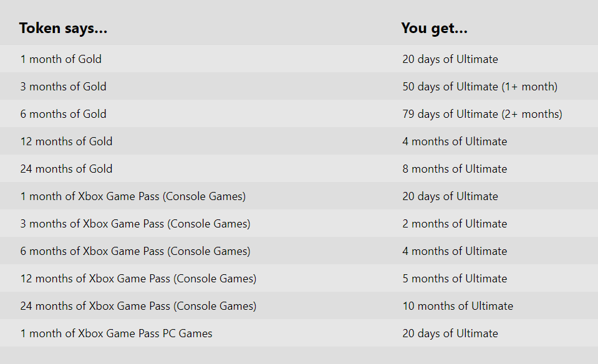Screen dimensions: 598x364
Task: Click the '10 months of Ultimate' value
Action: coord(458,306)
